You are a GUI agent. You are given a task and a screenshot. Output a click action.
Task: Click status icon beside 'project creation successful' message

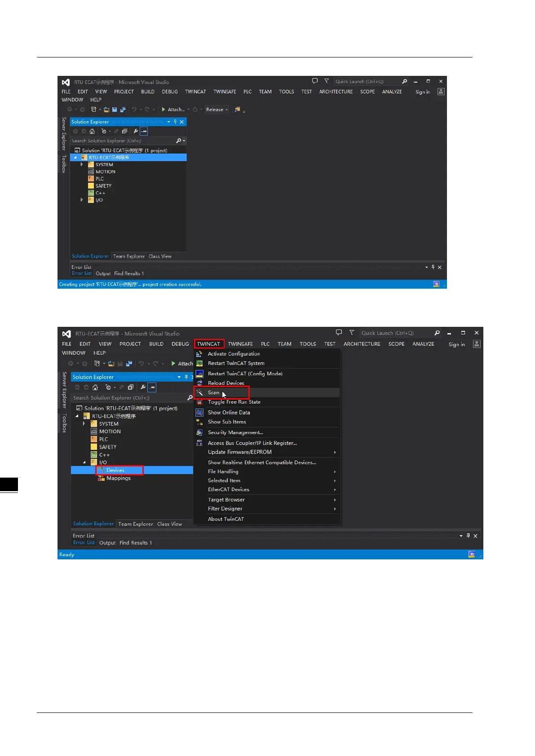(436, 284)
